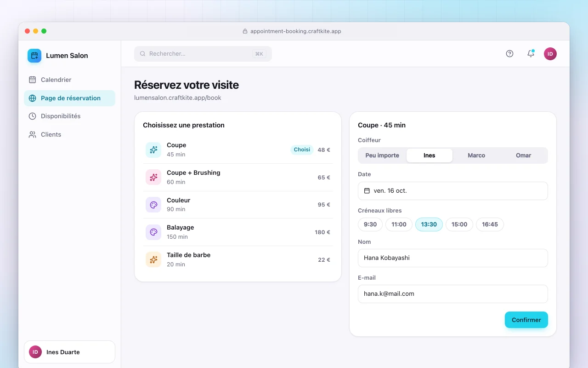The height and width of the screenshot is (368, 588).
Task: Open the date field ven. 16 oct.
Action: click(453, 191)
